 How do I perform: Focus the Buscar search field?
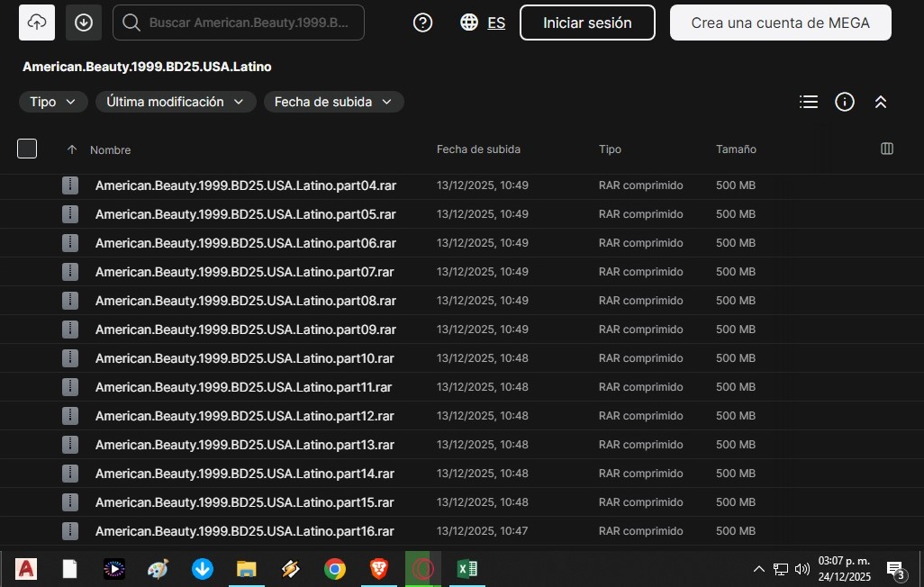pyautogui.click(x=249, y=23)
